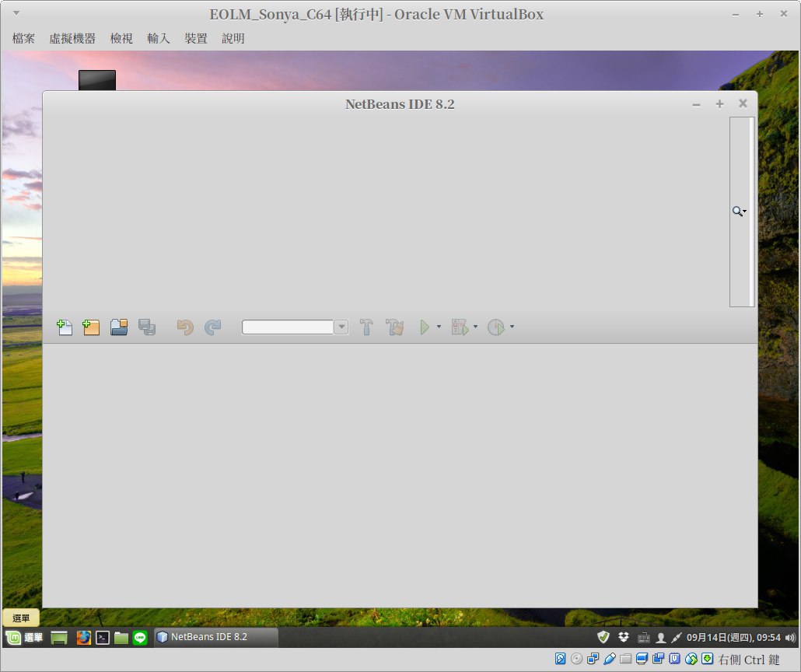Click the Debug Project icon
The image size is (801, 672).
(460, 327)
